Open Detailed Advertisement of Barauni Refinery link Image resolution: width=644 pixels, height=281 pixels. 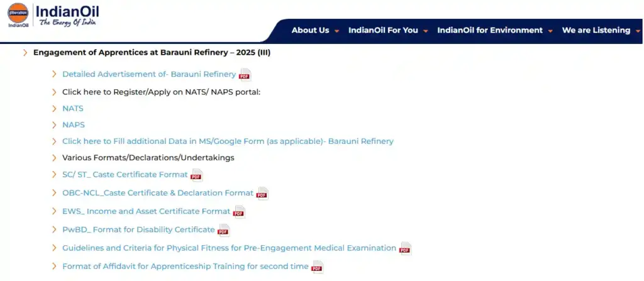(149, 74)
